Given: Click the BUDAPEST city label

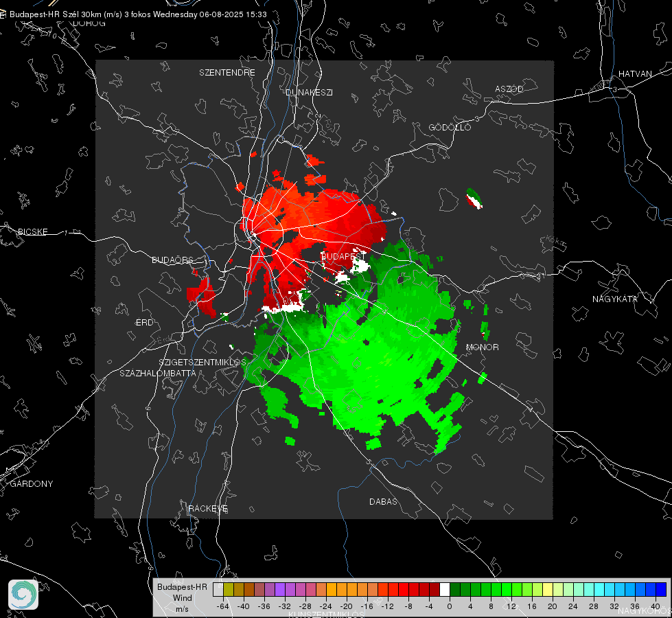Looking at the screenshot, I should (x=342, y=256).
